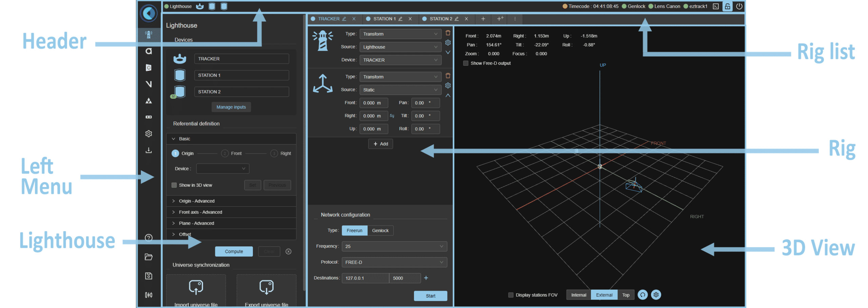Open the Frequency dropdown showing 25
This screenshot has height=308, width=868.
(x=394, y=246)
